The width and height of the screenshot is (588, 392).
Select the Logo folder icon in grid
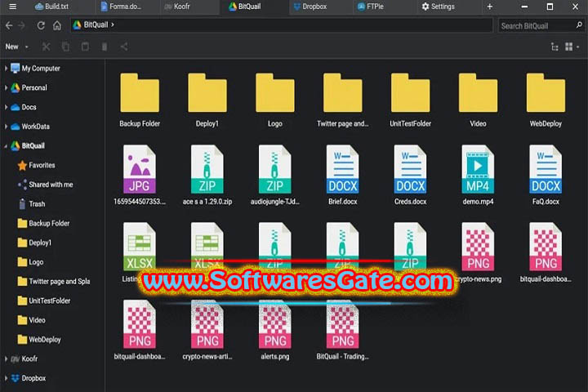275,93
